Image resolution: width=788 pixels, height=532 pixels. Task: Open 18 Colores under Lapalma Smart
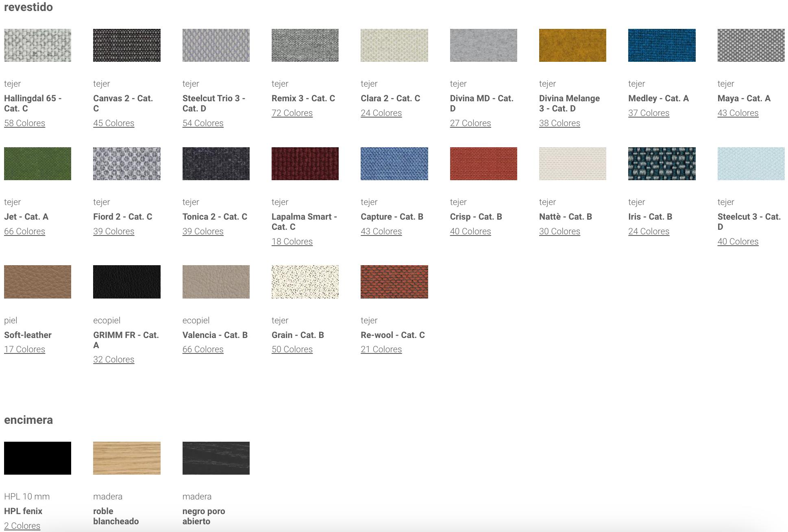tap(292, 242)
